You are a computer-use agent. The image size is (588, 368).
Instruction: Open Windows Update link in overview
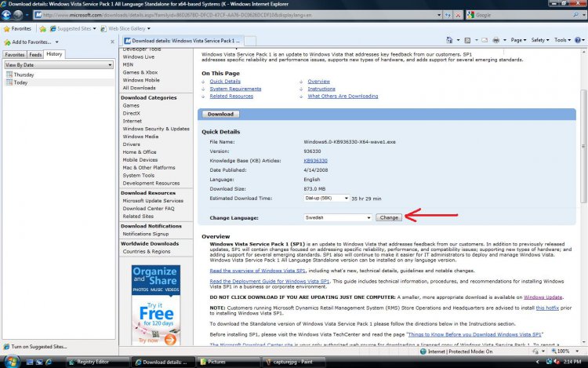click(543, 297)
